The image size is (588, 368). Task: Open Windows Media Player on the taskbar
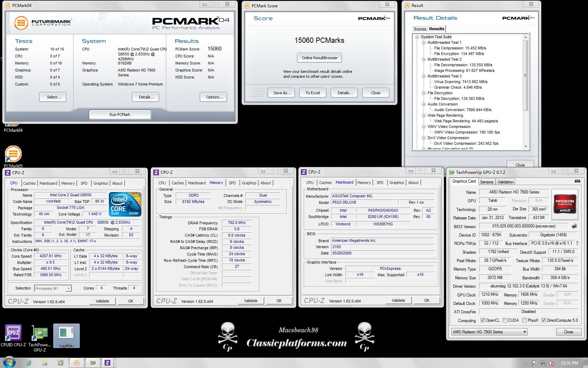[60, 363]
